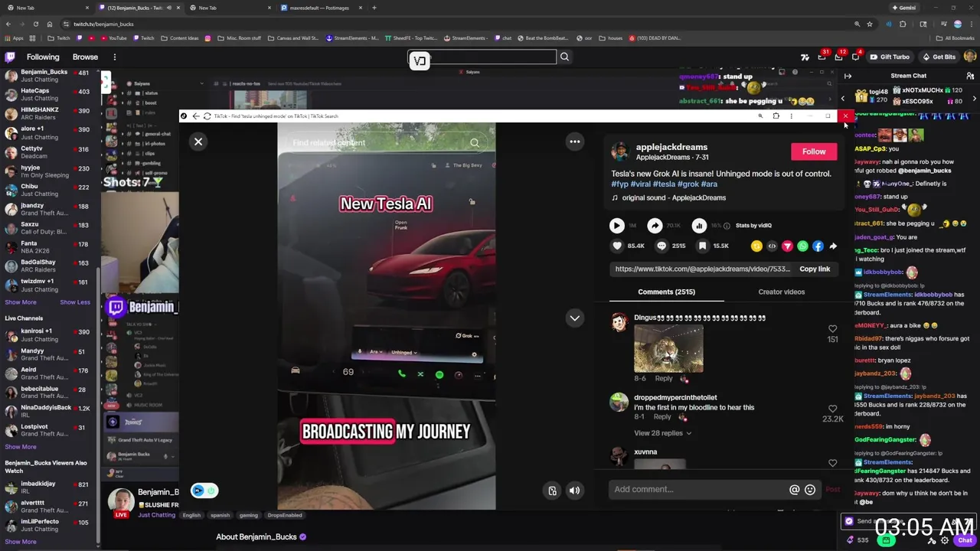This screenshot has height=551, width=980.
Task: Reply to the Dingus comment
Action: point(663,378)
